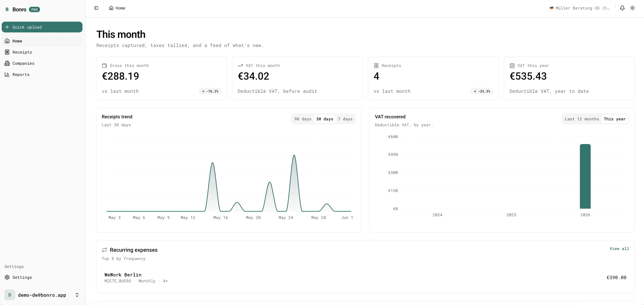Click the Recurring expenses repeat icon
The width and height of the screenshot is (644, 305).
click(104, 250)
